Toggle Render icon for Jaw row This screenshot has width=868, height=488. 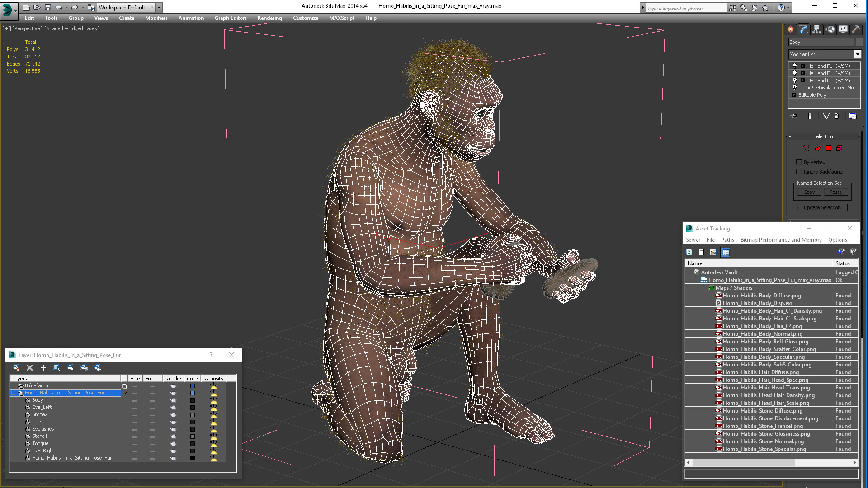(x=173, y=422)
